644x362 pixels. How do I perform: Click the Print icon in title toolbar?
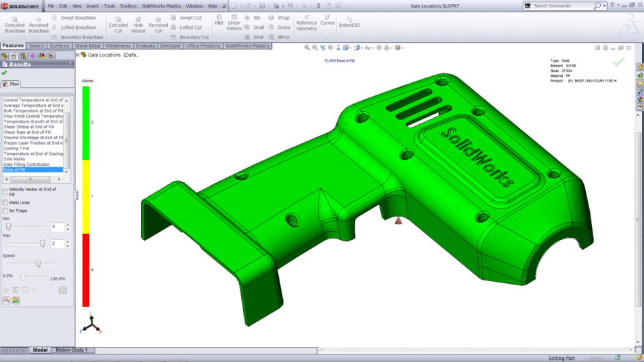coord(276,5)
